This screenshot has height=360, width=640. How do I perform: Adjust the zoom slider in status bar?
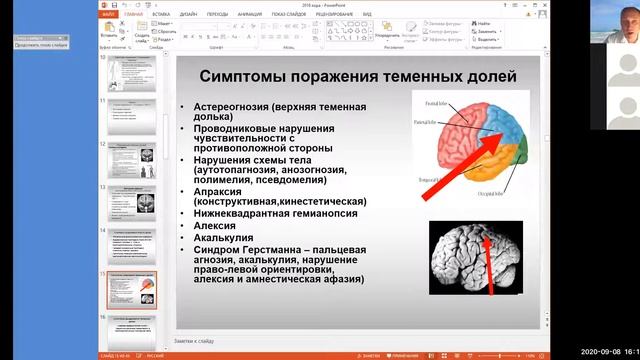pyautogui.click(x=499, y=356)
